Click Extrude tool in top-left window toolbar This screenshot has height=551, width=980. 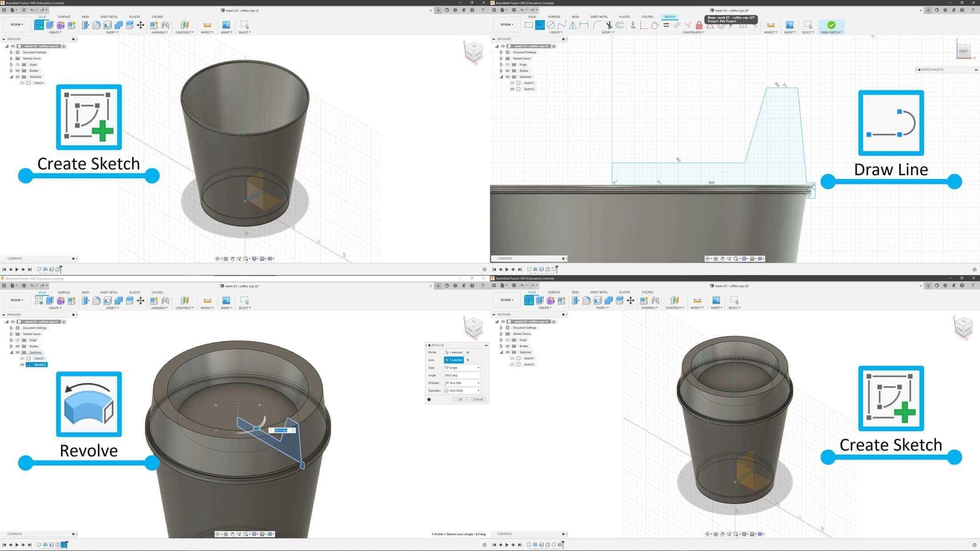50,25
